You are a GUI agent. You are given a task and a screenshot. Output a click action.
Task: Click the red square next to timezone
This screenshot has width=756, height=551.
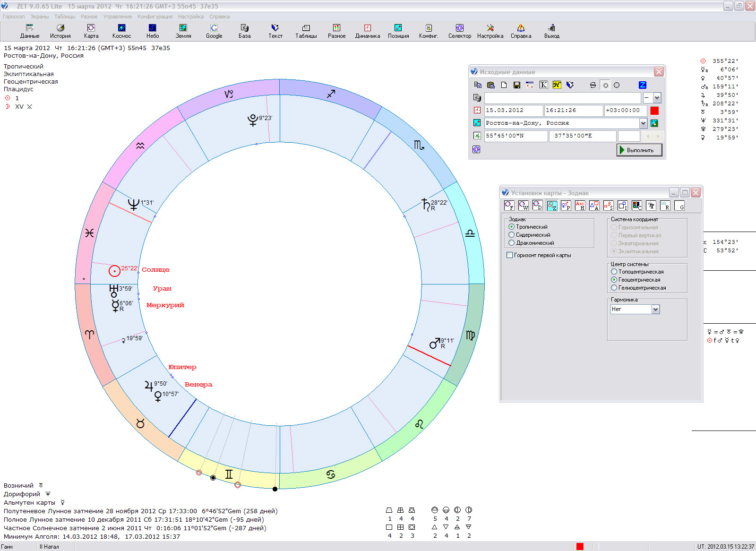(654, 111)
